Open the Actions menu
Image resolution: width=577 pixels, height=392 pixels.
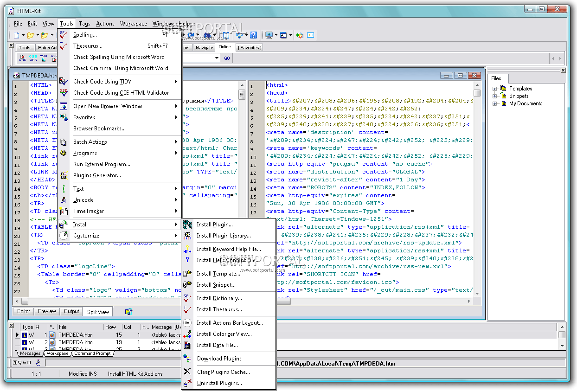[105, 24]
